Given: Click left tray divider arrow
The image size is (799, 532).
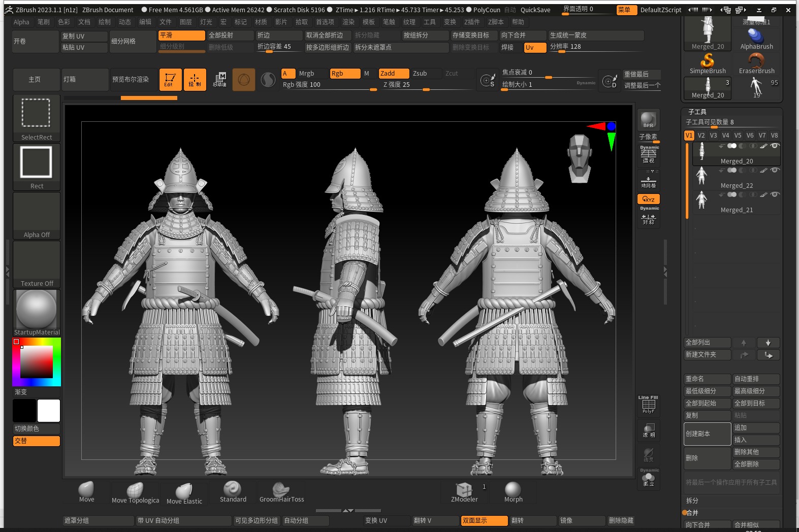Looking at the screenshot, I should [7, 272].
